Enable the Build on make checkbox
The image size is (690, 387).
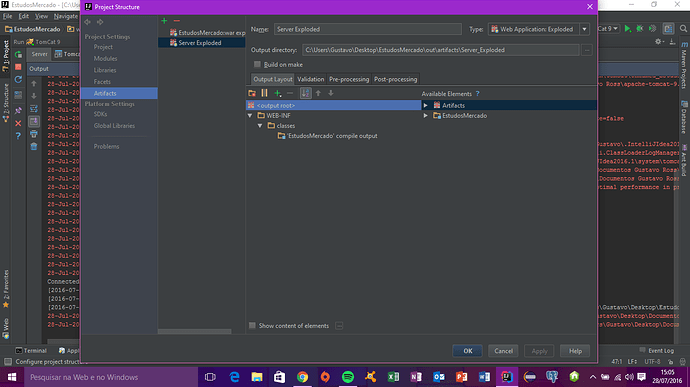257,65
